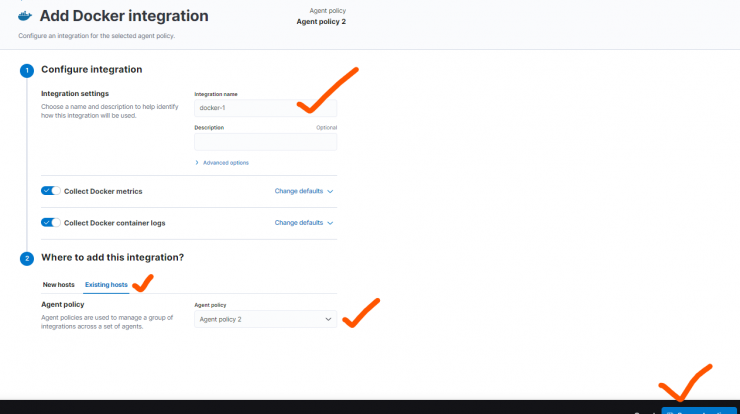The image size is (740, 414).
Task: Switch to the New hosts tab
Action: tap(59, 285)
